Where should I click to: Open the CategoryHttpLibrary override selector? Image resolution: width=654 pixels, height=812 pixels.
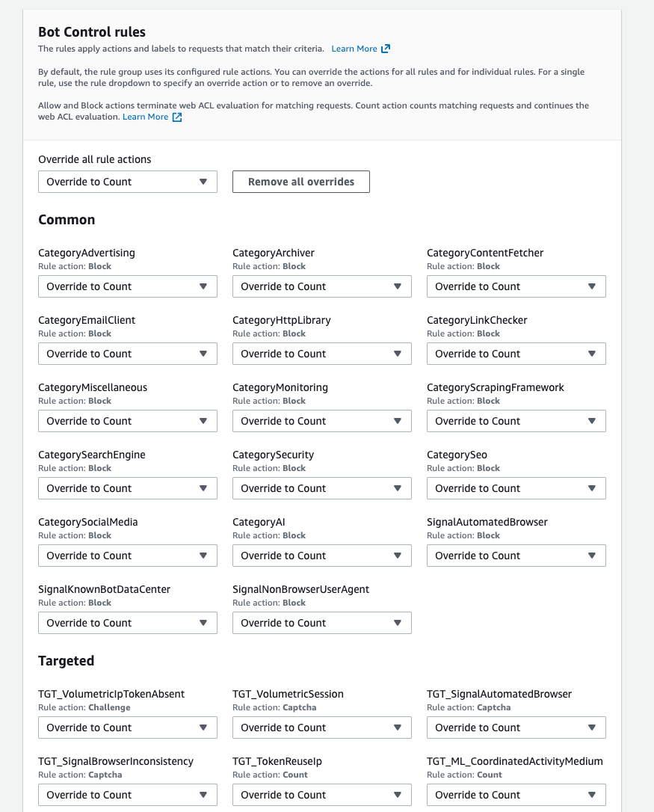pos(321,353)
